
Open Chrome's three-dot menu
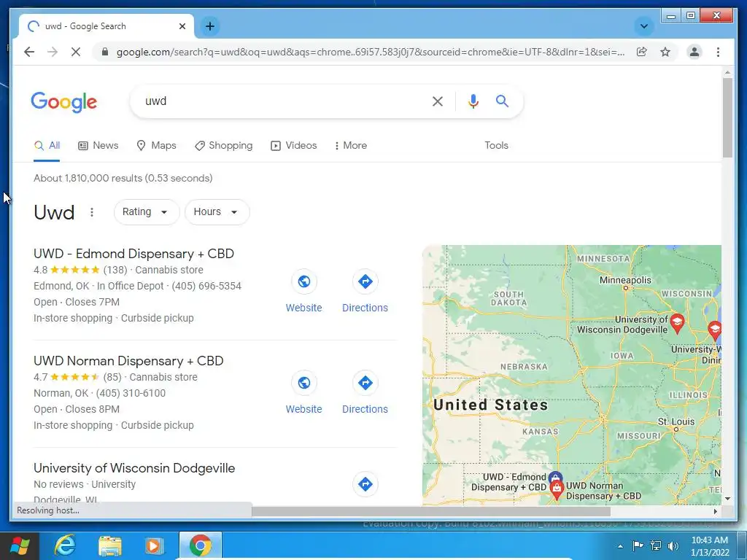718,52
